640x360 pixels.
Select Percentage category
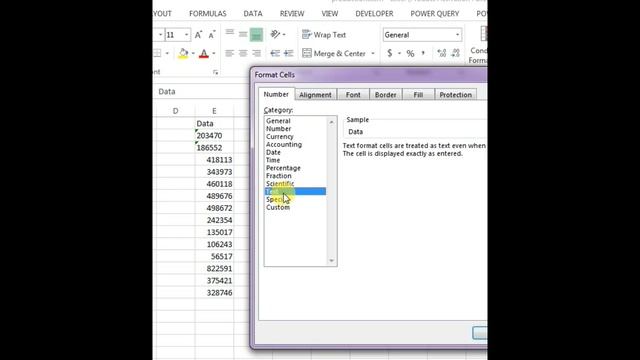click(x=283, y=168)
